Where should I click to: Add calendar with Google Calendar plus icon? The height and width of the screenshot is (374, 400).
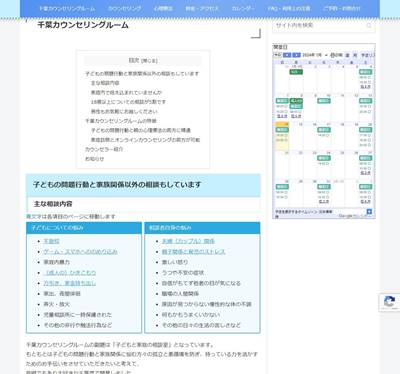369,212
